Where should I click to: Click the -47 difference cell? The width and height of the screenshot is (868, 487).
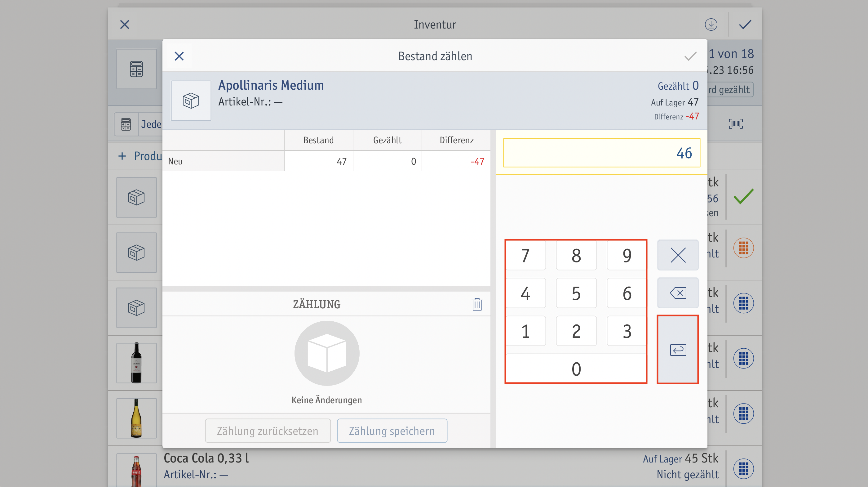(x=456, y=161)
